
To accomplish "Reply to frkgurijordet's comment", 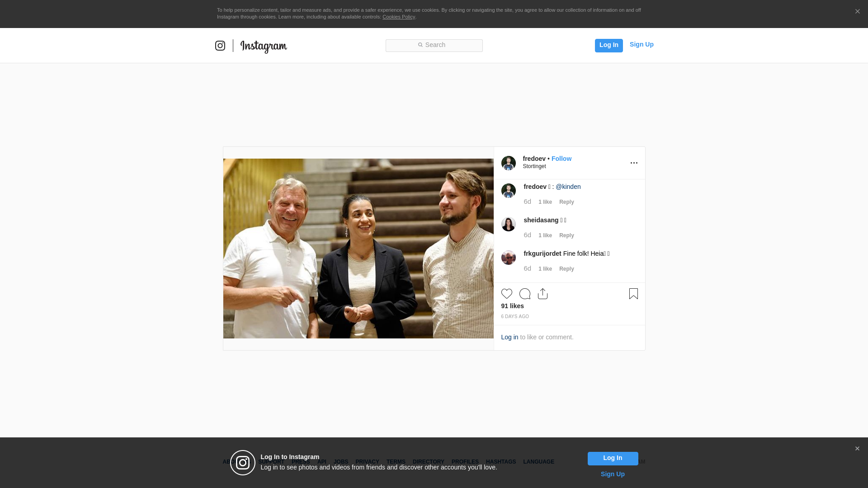I will [x=566, y=269].
